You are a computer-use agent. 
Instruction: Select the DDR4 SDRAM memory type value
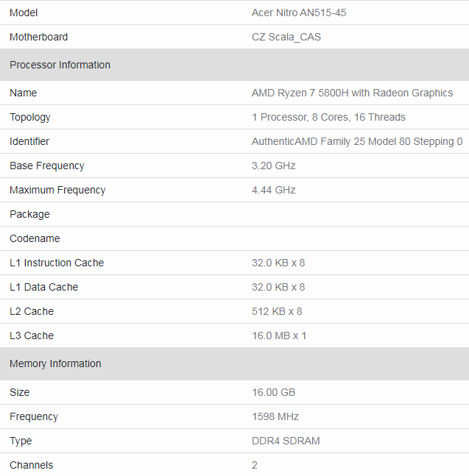(286, 441)
